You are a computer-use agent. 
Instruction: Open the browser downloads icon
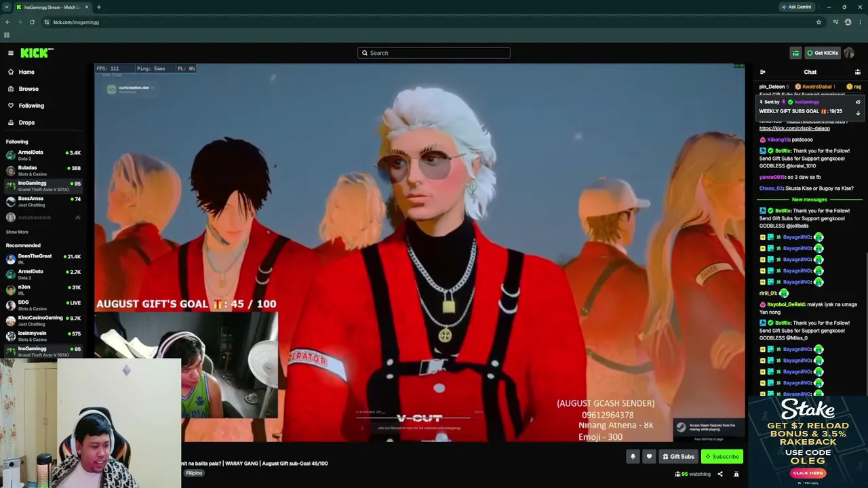point(835,22)
